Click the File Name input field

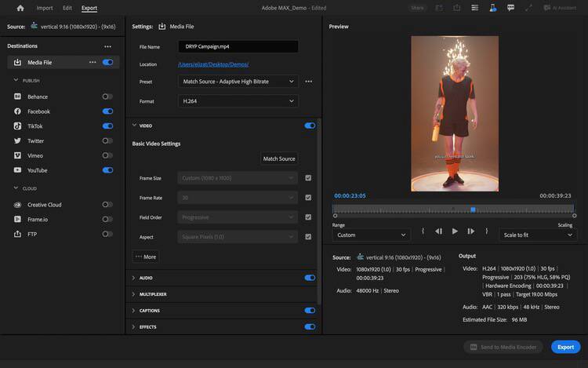coord(238,47)
